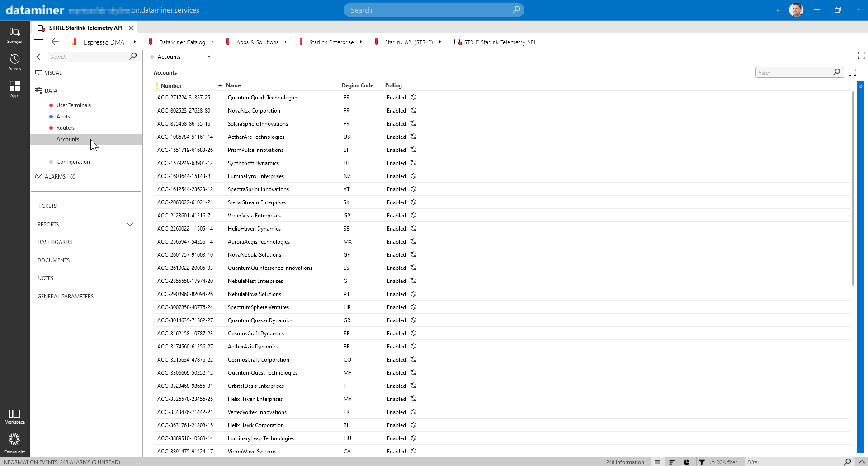Refresh polling for AetherArc Technologies

tap(414, 137)
